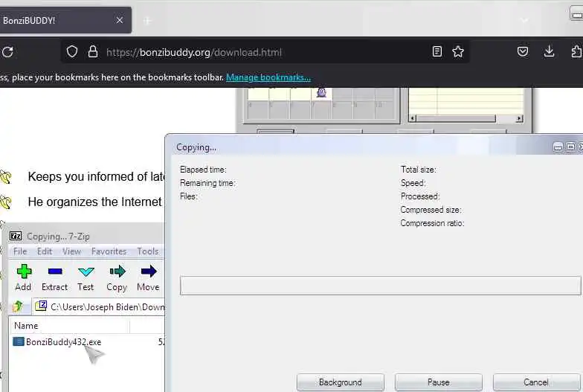The width and height of the screenshot is (583, 392).
Task: Expand the list all tabs arrow
Action: point(524,21)
